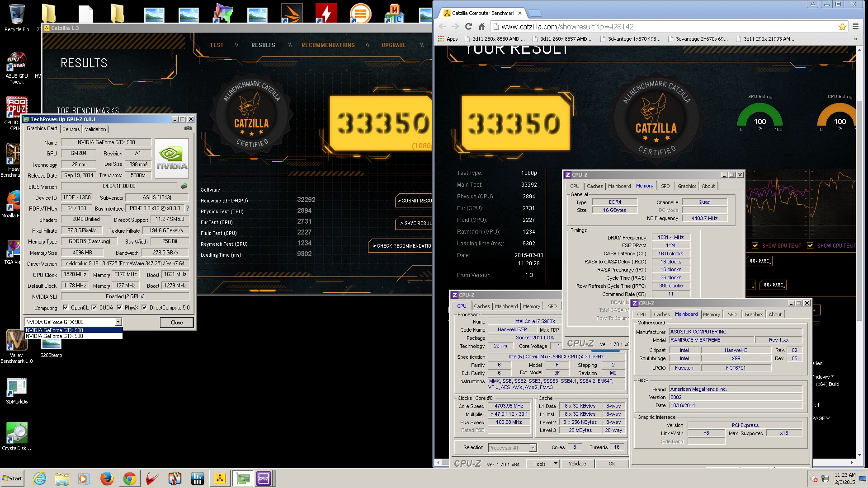Open Valley Benchmark 1.0 desktop shortcut
Viewport: 868px width, 488px height.
click(16, 346)
